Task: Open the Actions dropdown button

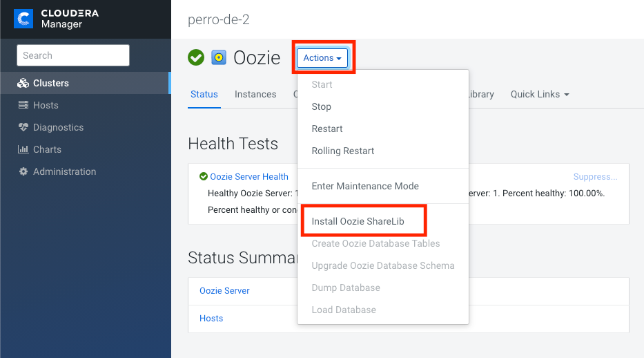Action: pyautogui.click(x=322, y=58)
